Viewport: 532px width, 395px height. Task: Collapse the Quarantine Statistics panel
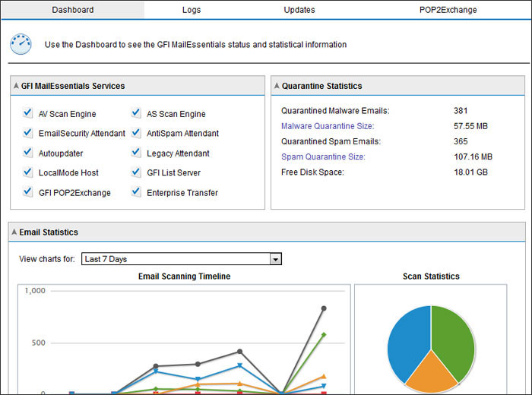click(x=277, y=86)
